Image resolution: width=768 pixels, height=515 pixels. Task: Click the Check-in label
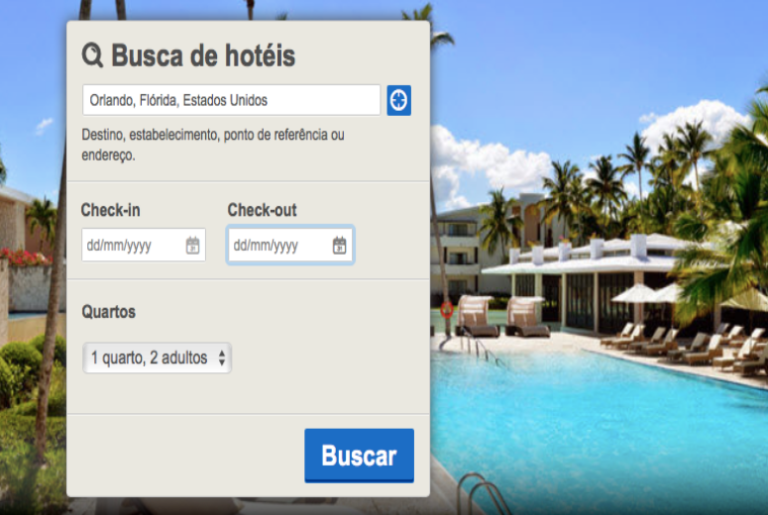tap(111, 210)
